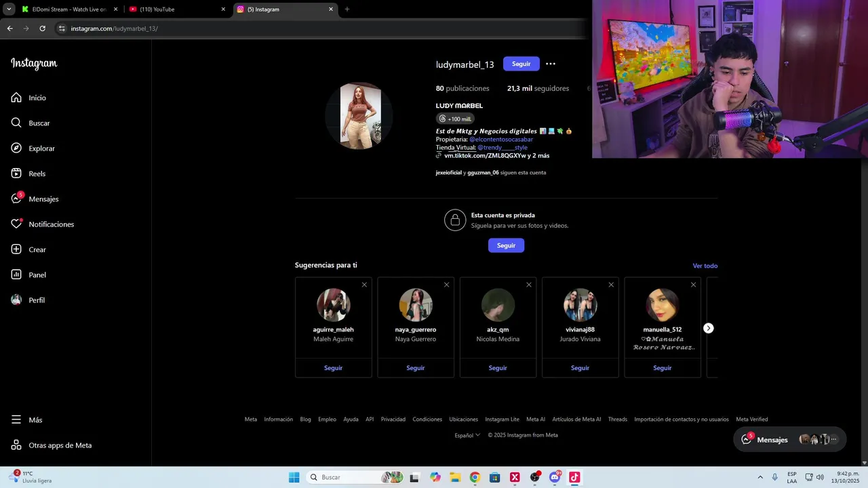Open Reels from the sidebar

coord(28,174)
